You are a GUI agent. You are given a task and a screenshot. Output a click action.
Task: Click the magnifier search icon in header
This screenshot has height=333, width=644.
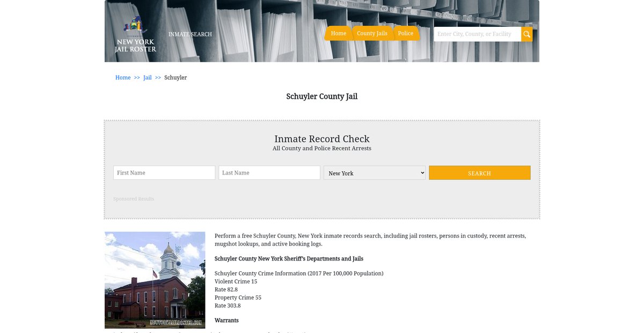coord(527,34)
